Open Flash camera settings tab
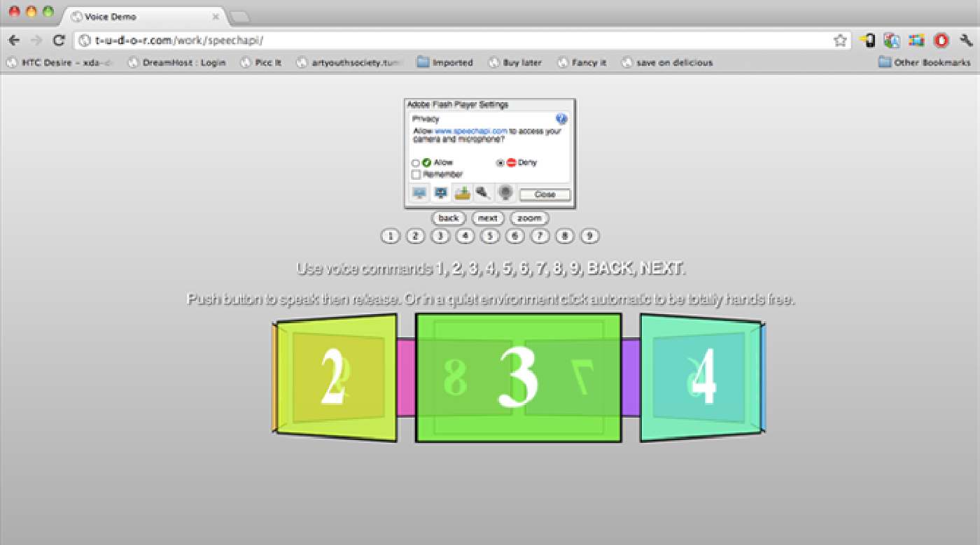The height and width of the screenshot is (545, 980). (x=504, y=193)
